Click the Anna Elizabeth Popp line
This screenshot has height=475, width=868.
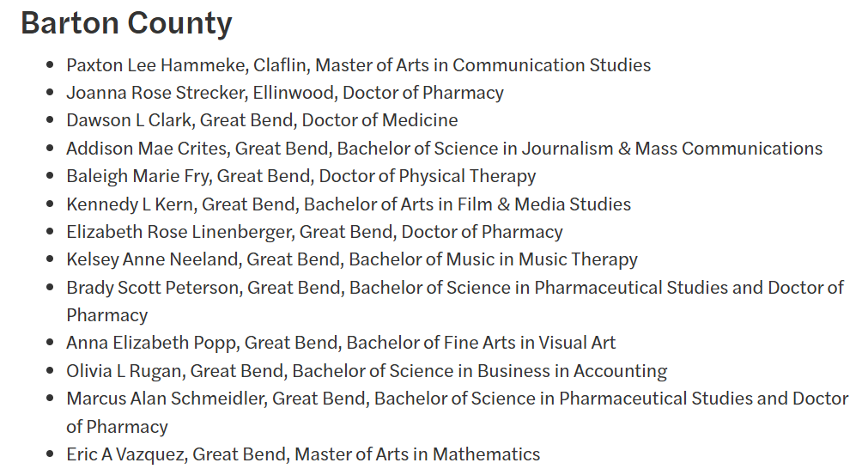[341, 343]
